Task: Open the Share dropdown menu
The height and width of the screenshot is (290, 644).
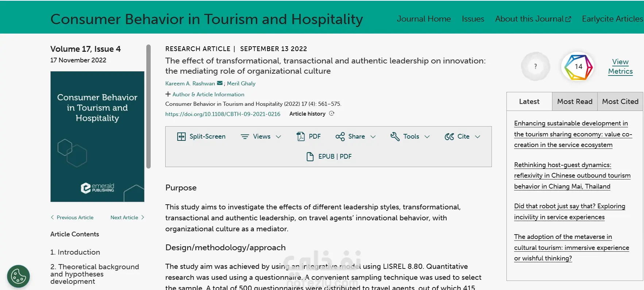Action: [x=356, y=136]
